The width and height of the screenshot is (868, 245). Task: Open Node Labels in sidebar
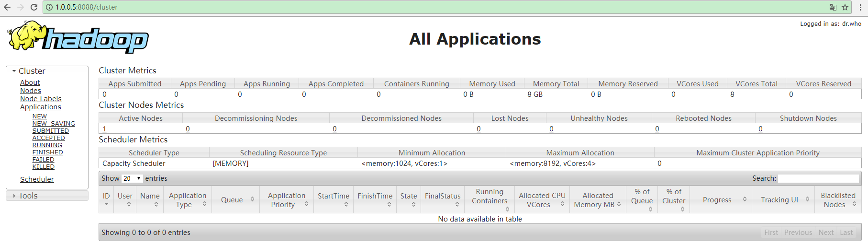pos(41,99)
